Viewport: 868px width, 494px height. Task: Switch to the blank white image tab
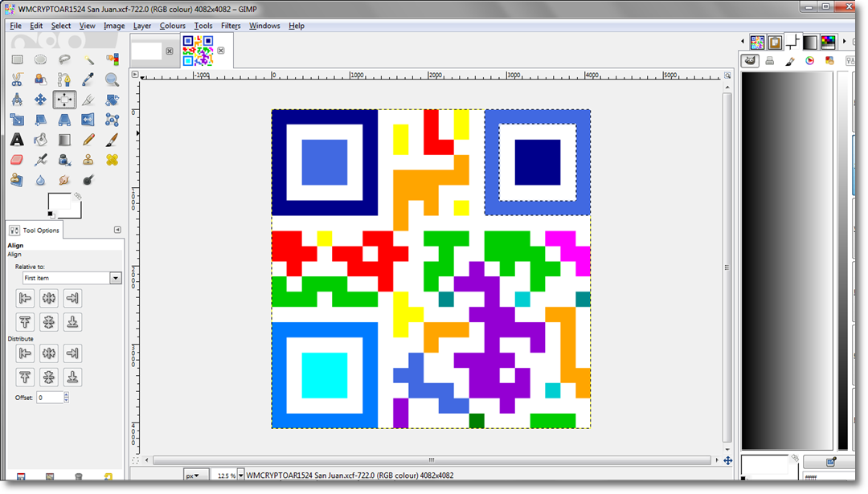(147, 51)
